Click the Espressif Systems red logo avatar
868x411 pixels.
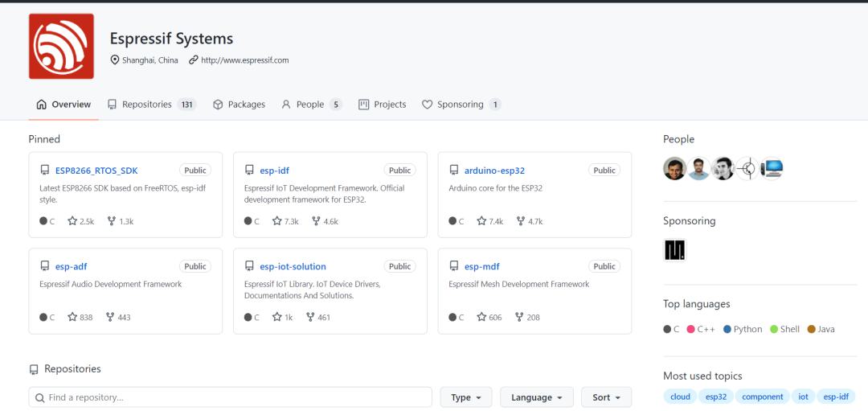pyautogui.click(x=61, y=46)
